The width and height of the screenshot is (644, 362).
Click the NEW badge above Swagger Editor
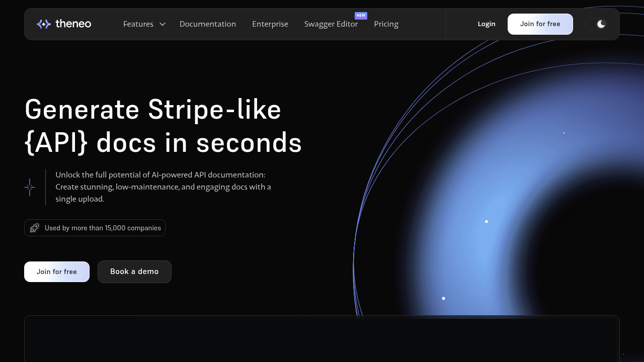tap(361, 16)
